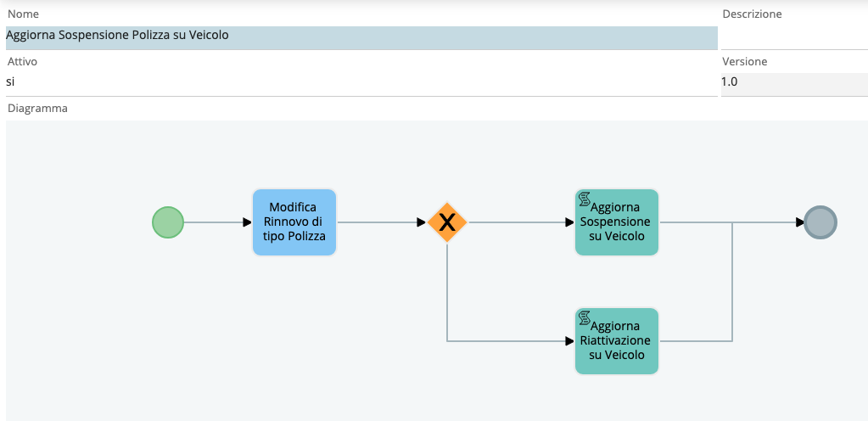This screenshot has width=868, height=421.
Task: Select the Aggiorna Sospensione su Veicolo task
Action: [617, 222]
